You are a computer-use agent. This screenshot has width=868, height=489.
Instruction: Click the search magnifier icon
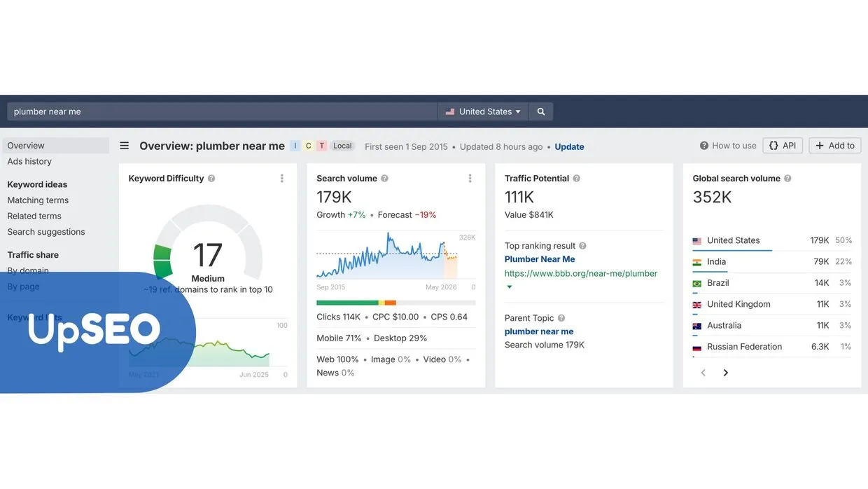(x=540, y=111)
